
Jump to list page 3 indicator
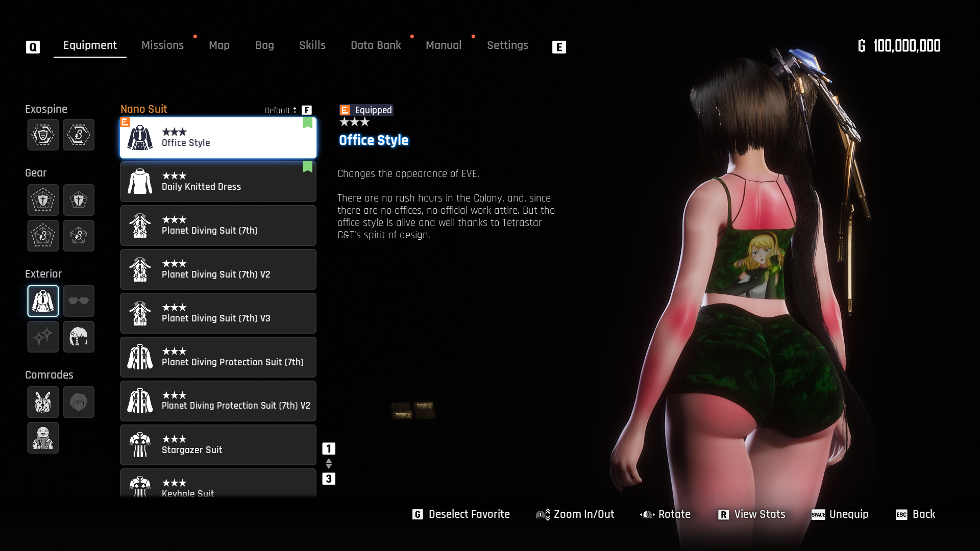point(329,479)
